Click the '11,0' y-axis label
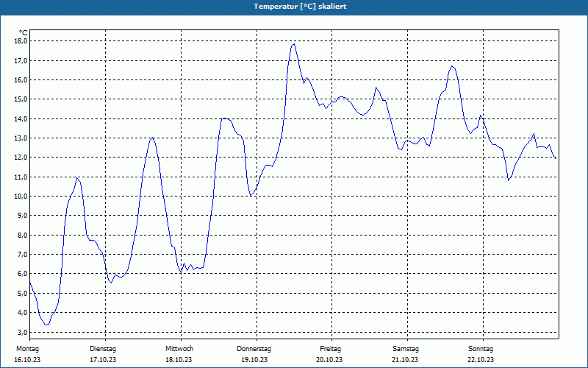This screenshot has height=368, width=588. coord(21,177)
